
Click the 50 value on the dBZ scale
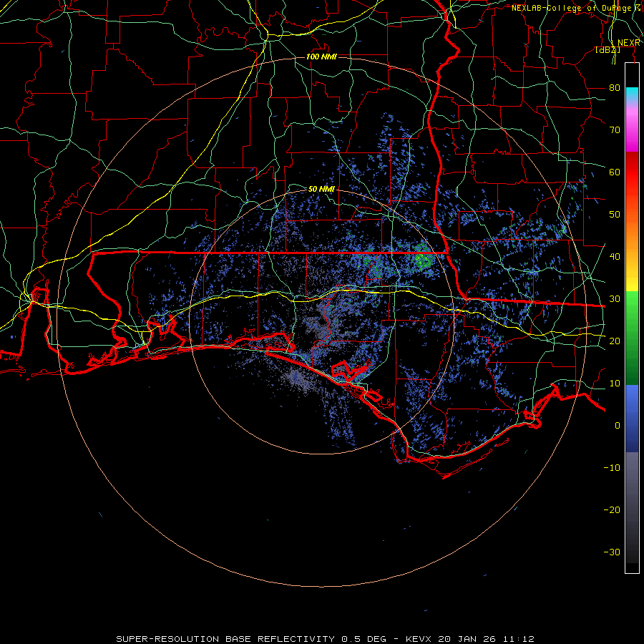point(615,215)
